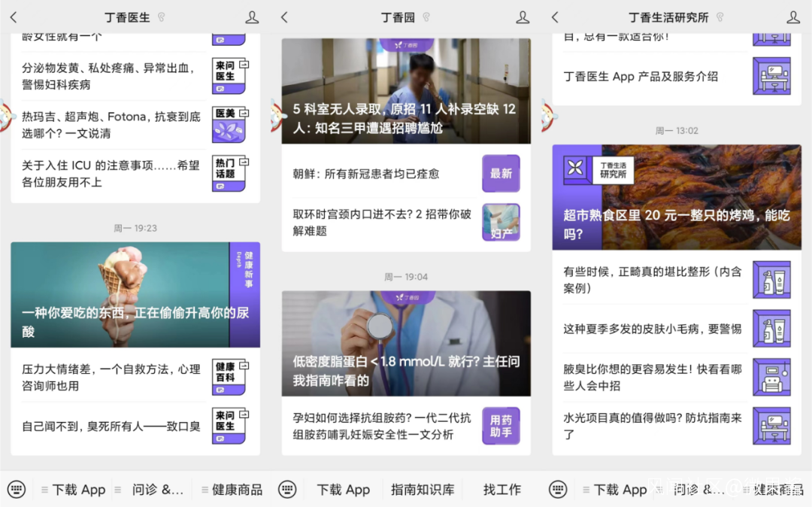
Task: Read 有些时候，正畸真的堪比整形 article
Action: [x=653, y=280]
